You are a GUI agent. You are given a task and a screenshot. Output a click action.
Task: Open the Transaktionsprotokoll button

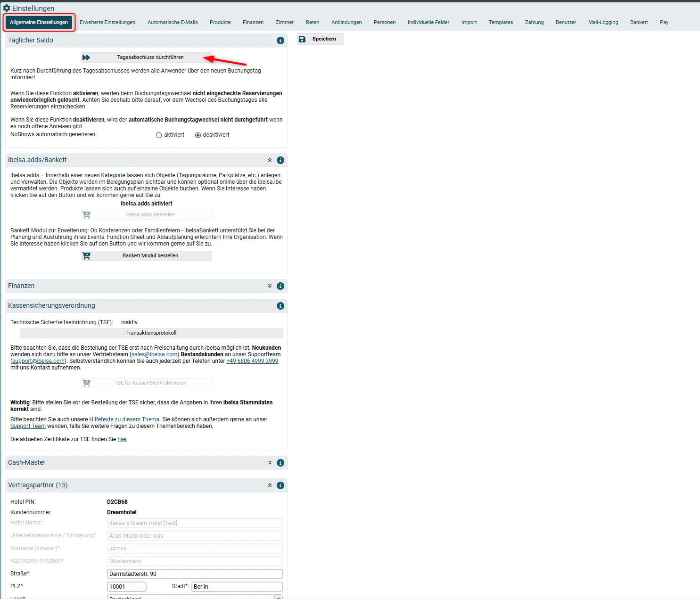tap(151, 333)
